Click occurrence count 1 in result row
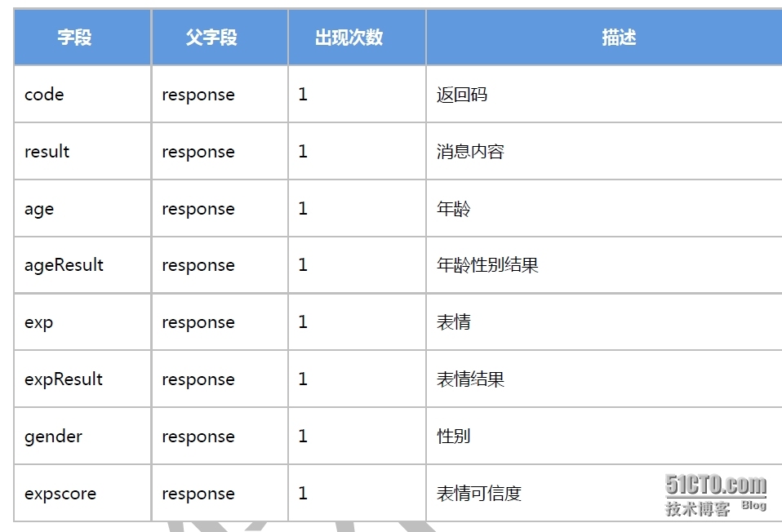 (303, 151)
